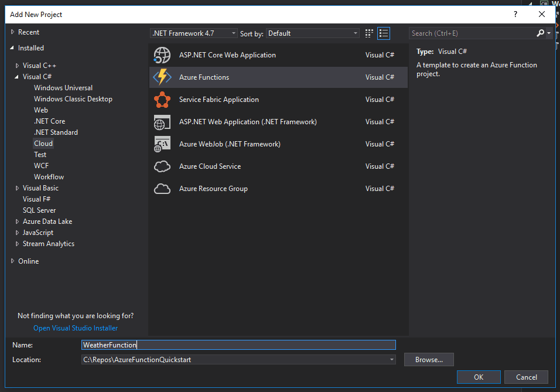Confirm project creation with OK

point(479,377)
